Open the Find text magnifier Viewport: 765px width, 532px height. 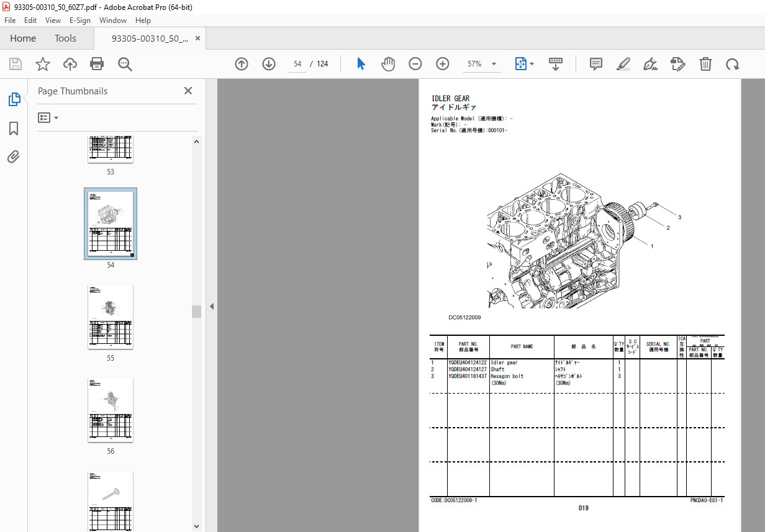pos(125,64)
